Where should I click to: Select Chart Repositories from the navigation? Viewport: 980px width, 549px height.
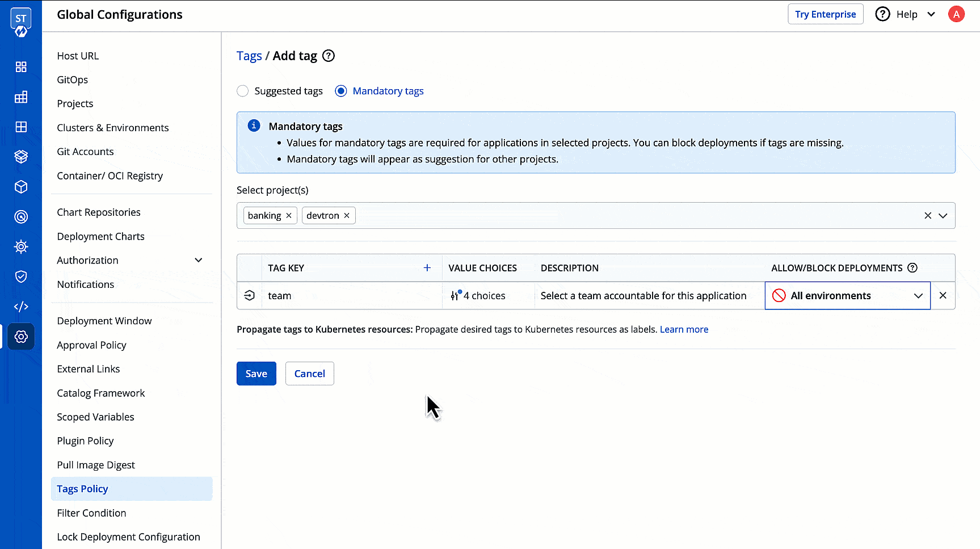98,212
